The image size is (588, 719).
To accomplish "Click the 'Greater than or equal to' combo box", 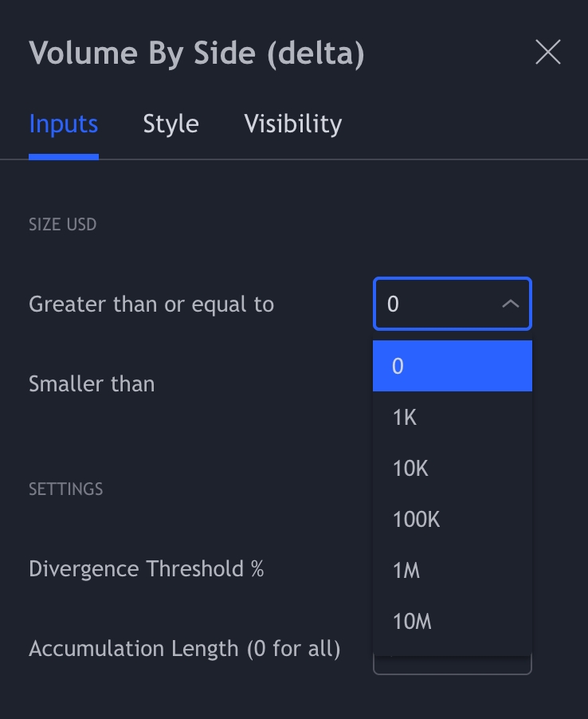I will click(x=438, y=304).
